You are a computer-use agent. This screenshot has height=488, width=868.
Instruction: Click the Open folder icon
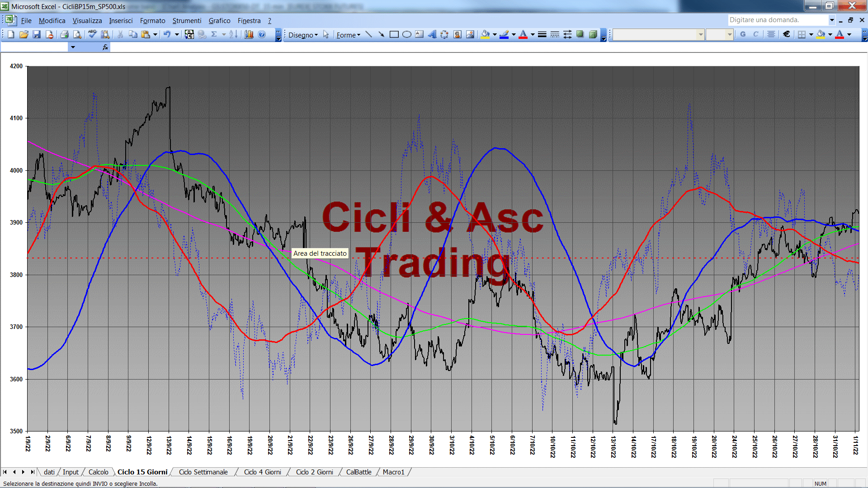[24, 35]
